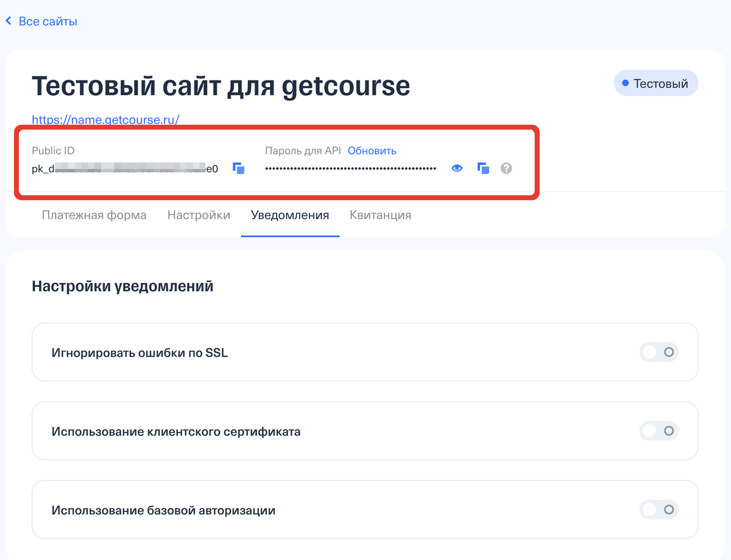This screenshot has width=731, height=560.
Task: Click the Все сайты back link
Action: [48, 21]
